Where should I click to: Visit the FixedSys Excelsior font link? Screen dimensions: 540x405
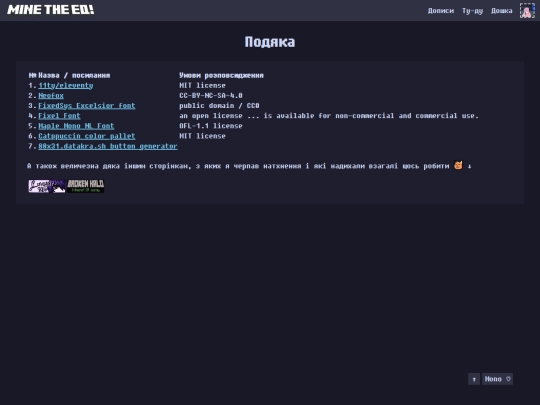click(x=87, y=106)
